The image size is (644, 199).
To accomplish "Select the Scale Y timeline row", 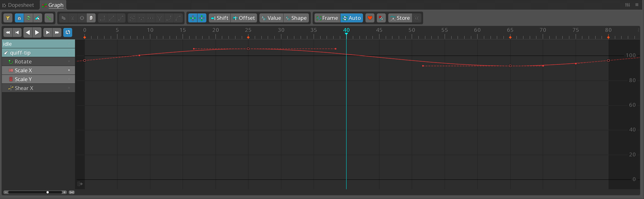I will point(38,79).
